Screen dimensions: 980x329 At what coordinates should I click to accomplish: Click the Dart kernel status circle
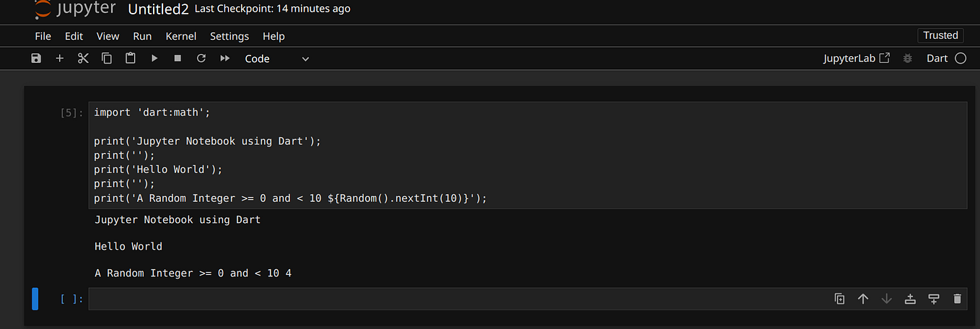(961, 58)
